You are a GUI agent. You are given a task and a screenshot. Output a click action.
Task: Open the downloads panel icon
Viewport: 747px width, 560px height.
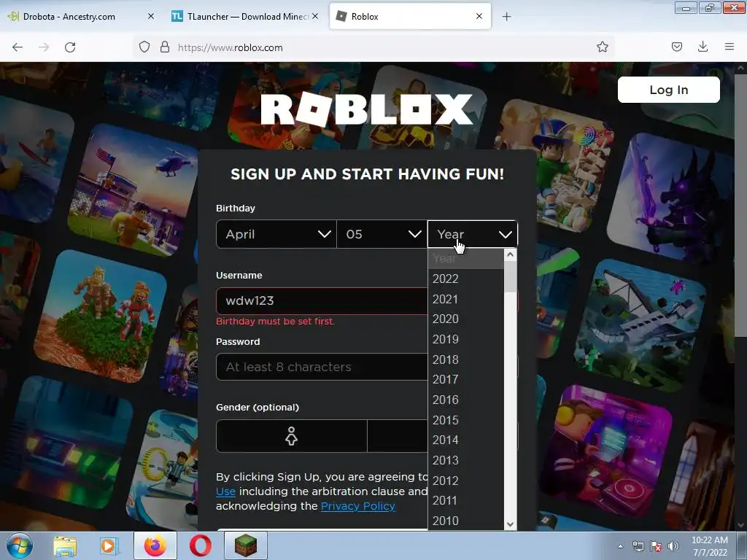coord(703,47)
